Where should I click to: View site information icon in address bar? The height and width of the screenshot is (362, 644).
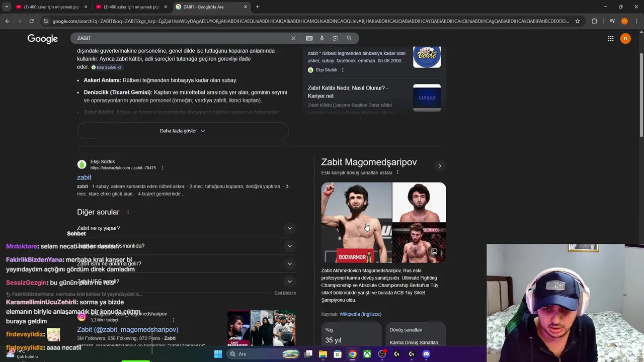(x=46, y=21)
